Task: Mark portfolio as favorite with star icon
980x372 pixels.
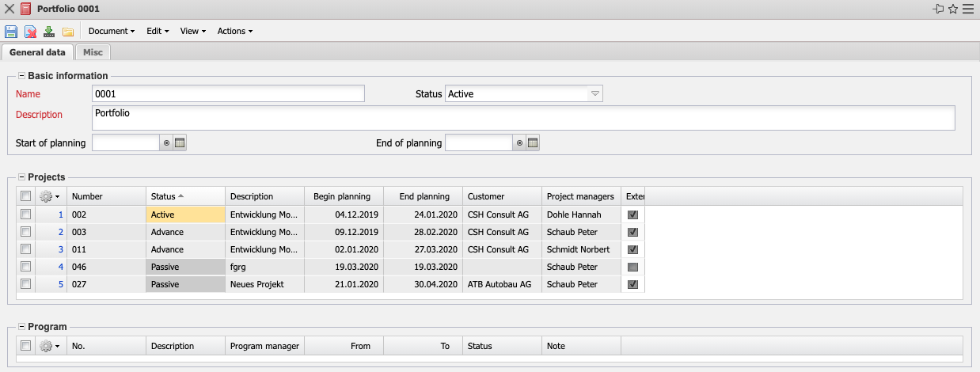Action: click(953, 9)
